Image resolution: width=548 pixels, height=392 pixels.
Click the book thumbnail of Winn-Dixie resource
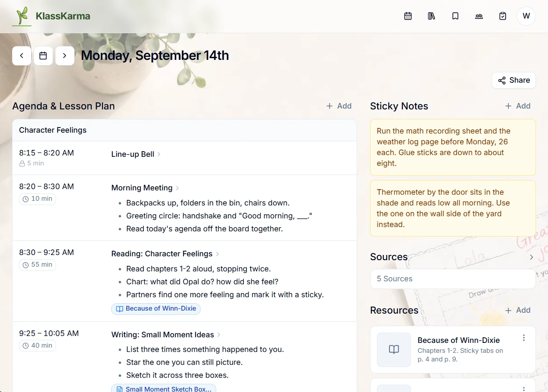coord(394,349)
